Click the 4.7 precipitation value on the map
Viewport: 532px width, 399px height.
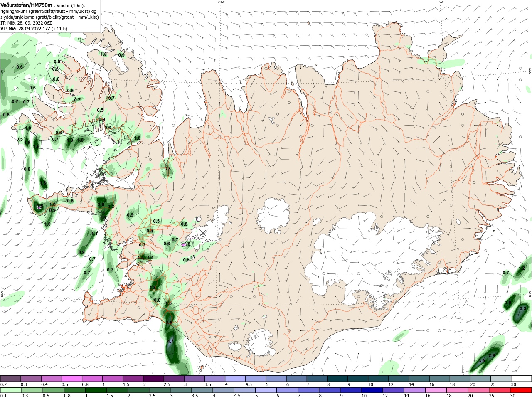pos(170,341)
